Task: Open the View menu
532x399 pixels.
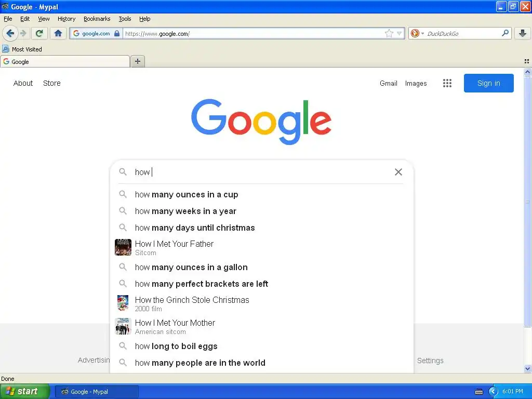Action: [x=44, y=19]
